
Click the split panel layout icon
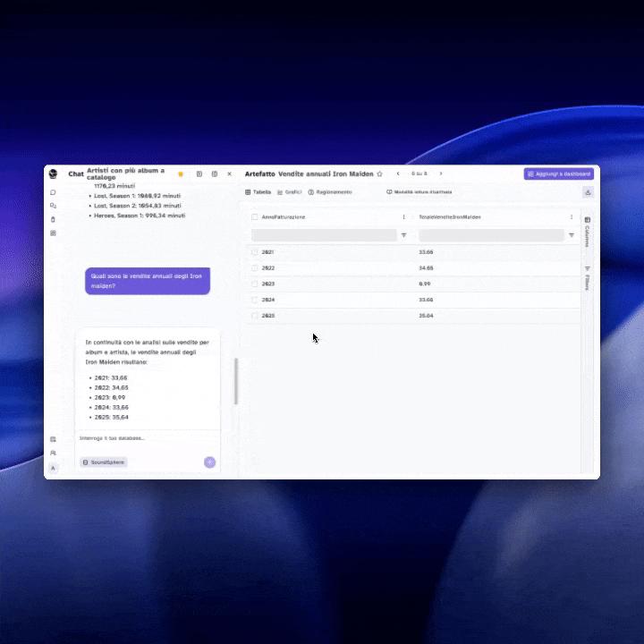[x=215, y=174]
